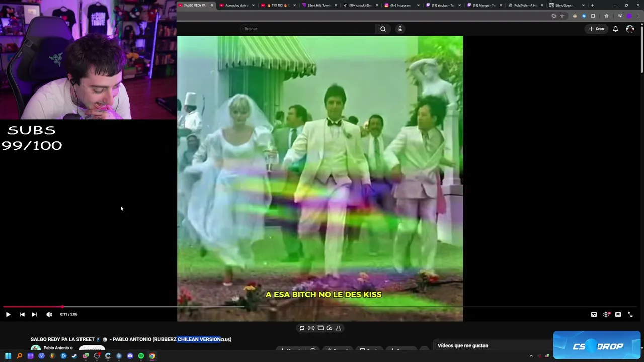Open the Chrome extensions puzzle menu

(x=593, y=16)
